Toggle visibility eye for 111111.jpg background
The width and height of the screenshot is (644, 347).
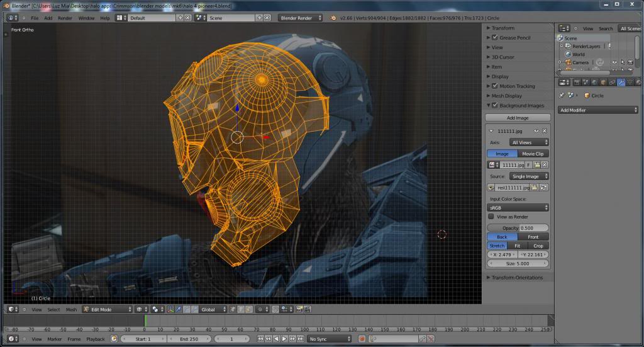tap(536, 130)
